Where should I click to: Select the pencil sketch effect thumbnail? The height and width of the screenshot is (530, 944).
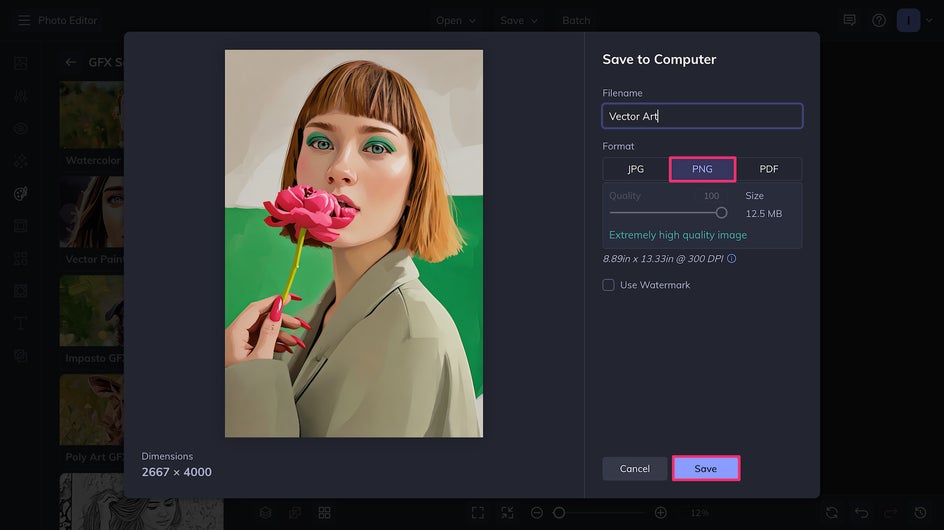point(141,502)
